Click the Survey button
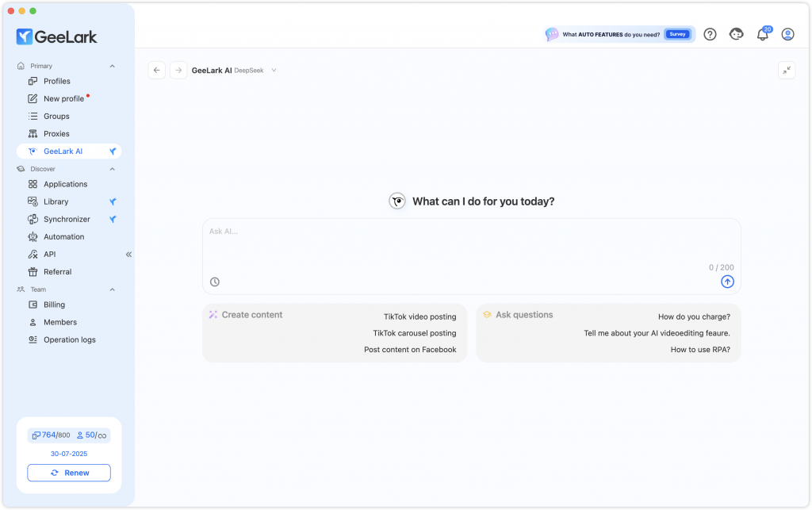Image resolution: width=812 pixels, height=510 pixels. click(677, 34)
